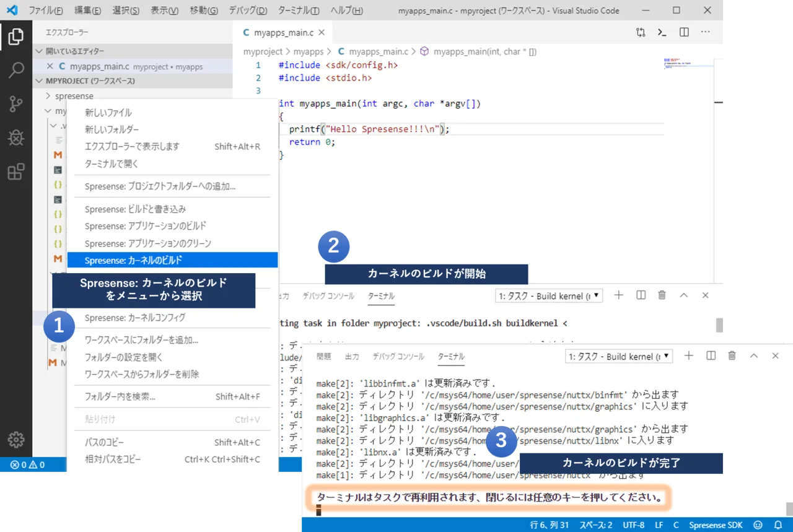Open the editor More Actions ellipsis
Viewport: 793px width, 532px height.
tap(706, 33)
